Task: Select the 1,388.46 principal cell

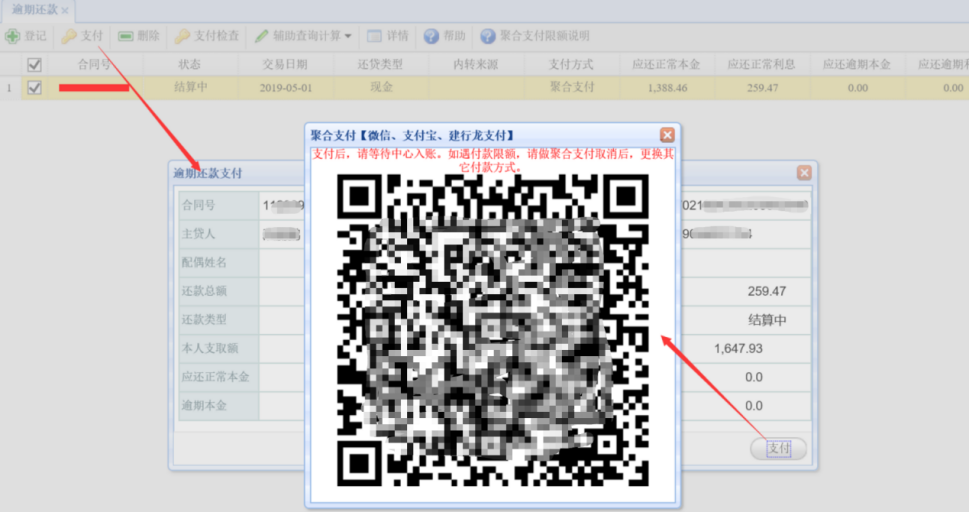Action: [x=666, y=88]
